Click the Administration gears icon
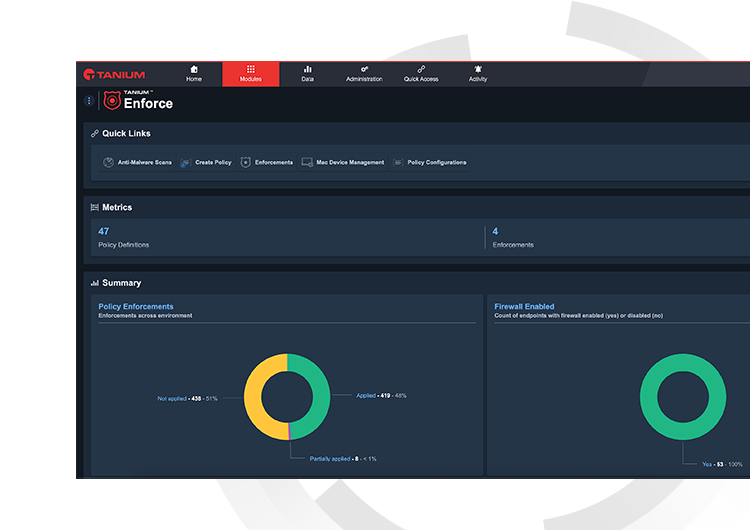Image resolution: width=750 pixels, height=530 pixels. 364,69
